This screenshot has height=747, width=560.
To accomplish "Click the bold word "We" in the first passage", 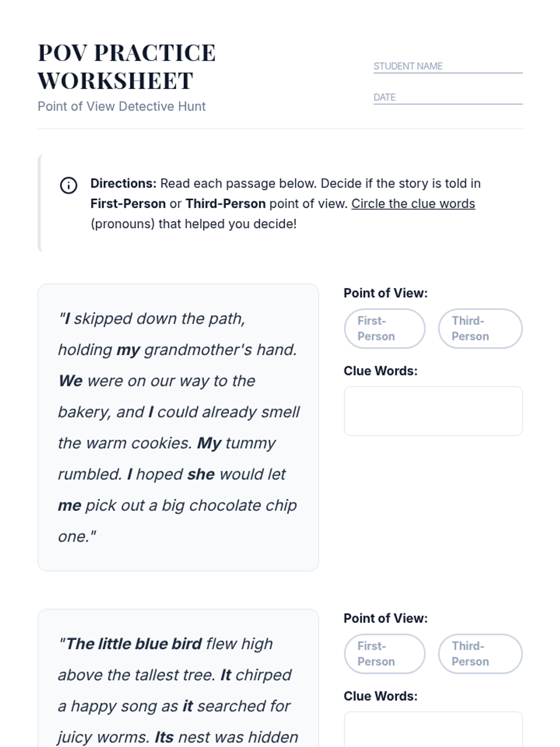I will (x=70, y=381).
